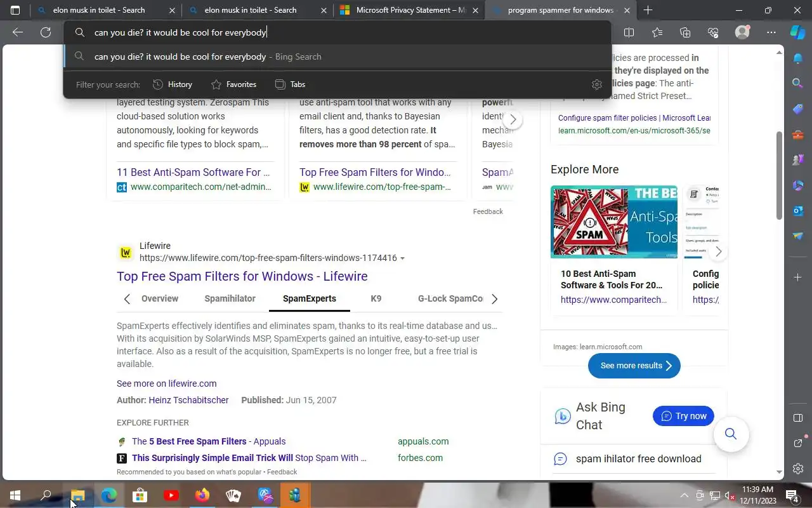Image resolution: width=812 pixels, height=508 pixels.
Task: Open The 5 Best Free Spam Filters - Appuals link
Action: 209,441
